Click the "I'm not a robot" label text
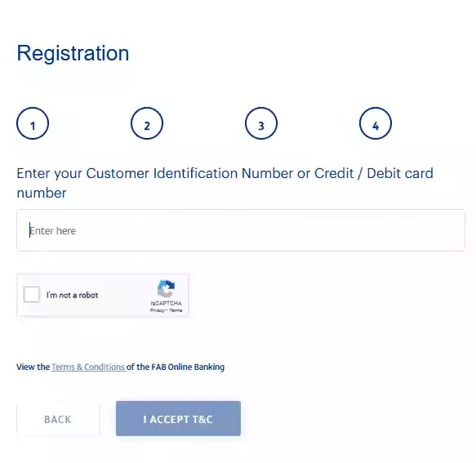Screen dimensions: 476x463 (72, 295)
